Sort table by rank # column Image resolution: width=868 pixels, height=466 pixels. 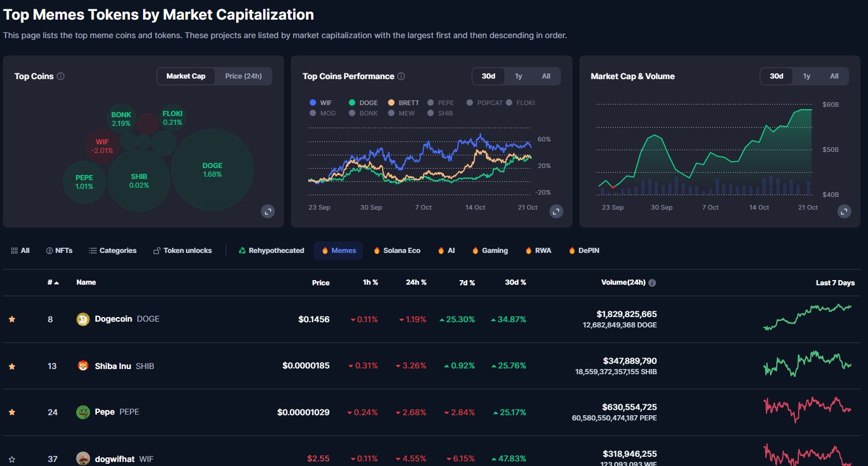coord(53,282)
